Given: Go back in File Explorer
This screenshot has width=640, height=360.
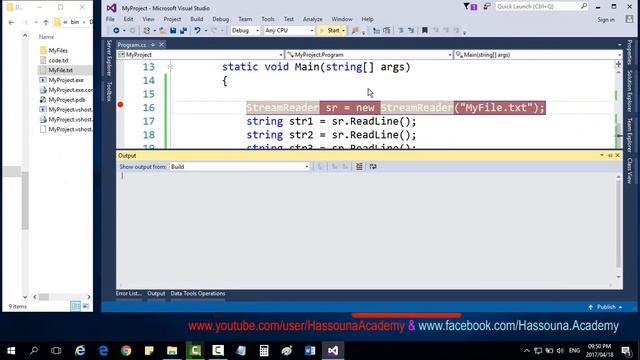Looking at the screenshot, I should (x=11, y=22).
